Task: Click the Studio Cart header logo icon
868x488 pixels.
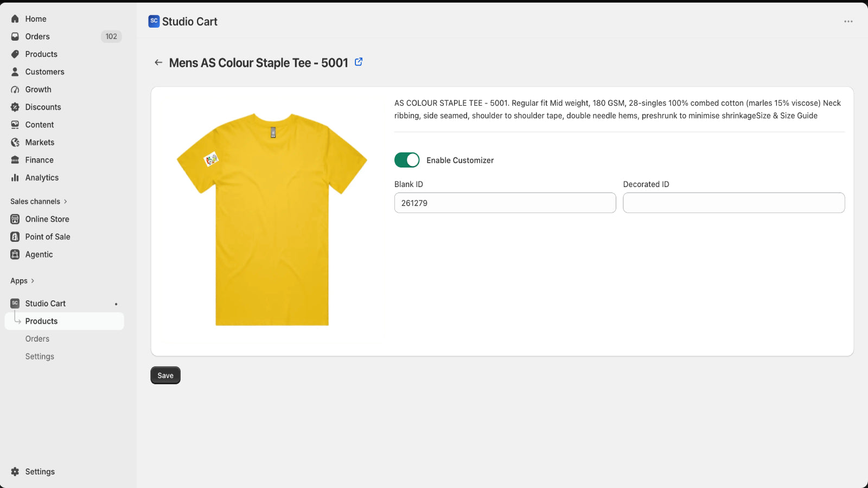Action: coord(154,21)
